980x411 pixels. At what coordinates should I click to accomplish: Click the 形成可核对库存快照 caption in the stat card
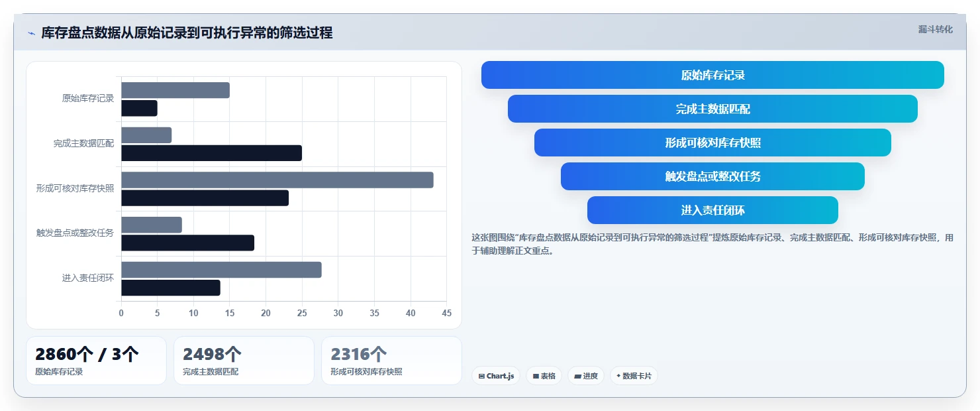pyautogui.click(x=366, y=372)
